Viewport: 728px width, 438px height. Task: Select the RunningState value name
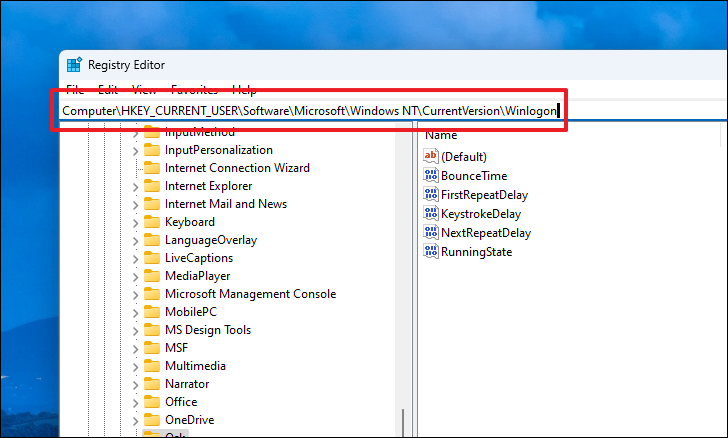pos(476,252)
